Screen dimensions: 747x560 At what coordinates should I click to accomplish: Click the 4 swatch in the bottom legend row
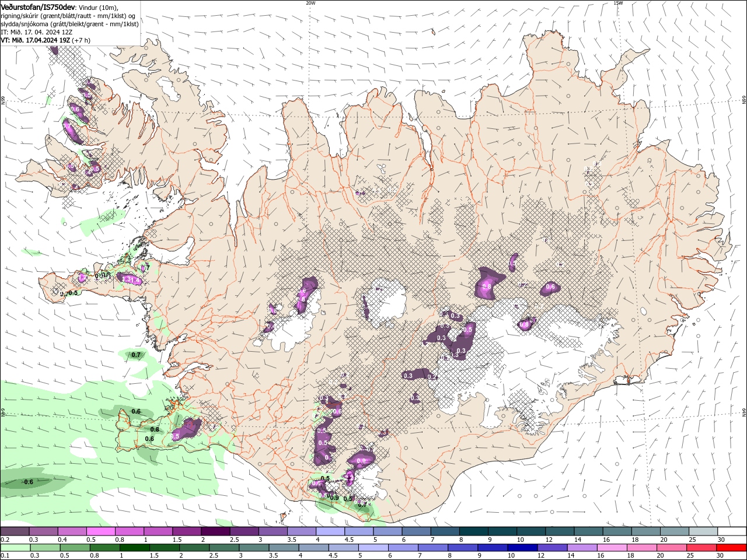point(313,548)
